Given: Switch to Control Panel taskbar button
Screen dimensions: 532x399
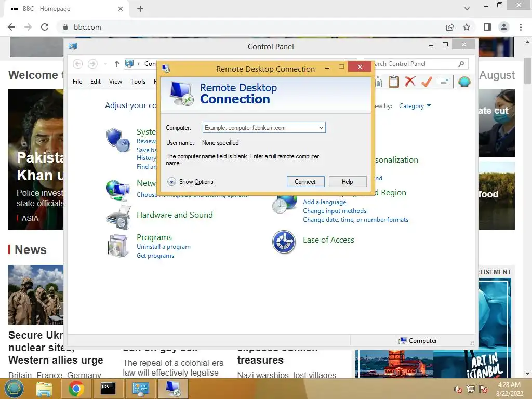Looking at the screenshot, I should tap(140, 389).
